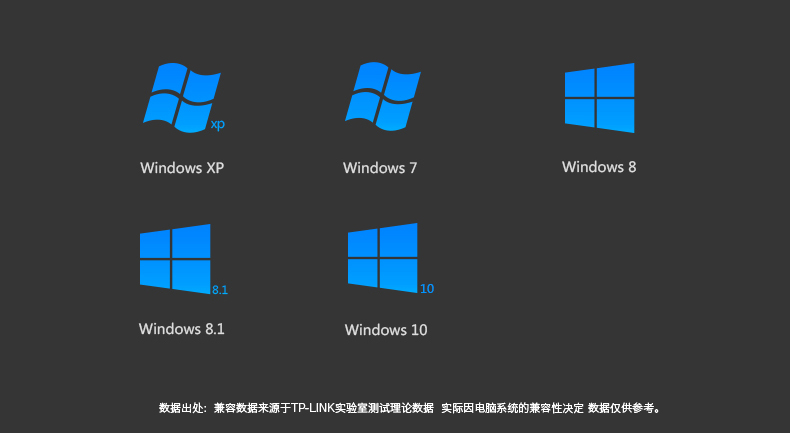This screenshot has width=790, height=433.
Task: Click the Windows XP flag logo
Action: pos(184,98)
